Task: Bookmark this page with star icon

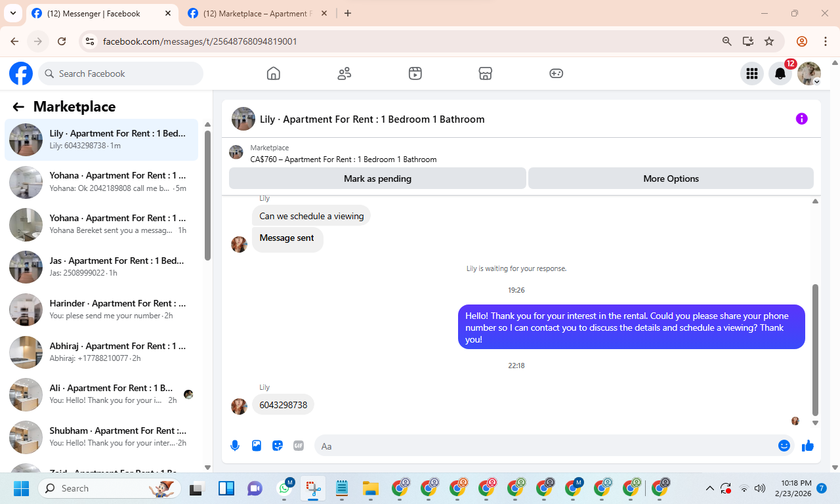Action: pyautogui.click(x=769, y=41)
